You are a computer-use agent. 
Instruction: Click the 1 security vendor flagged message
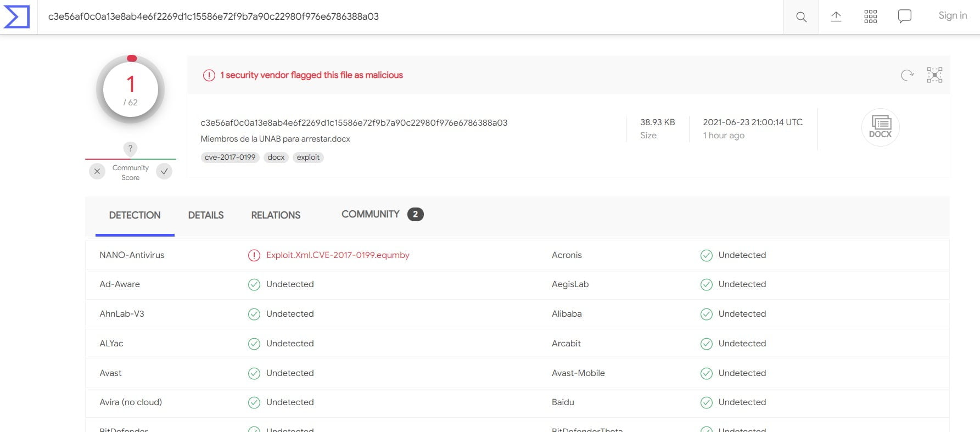click(x=311, y=75)
